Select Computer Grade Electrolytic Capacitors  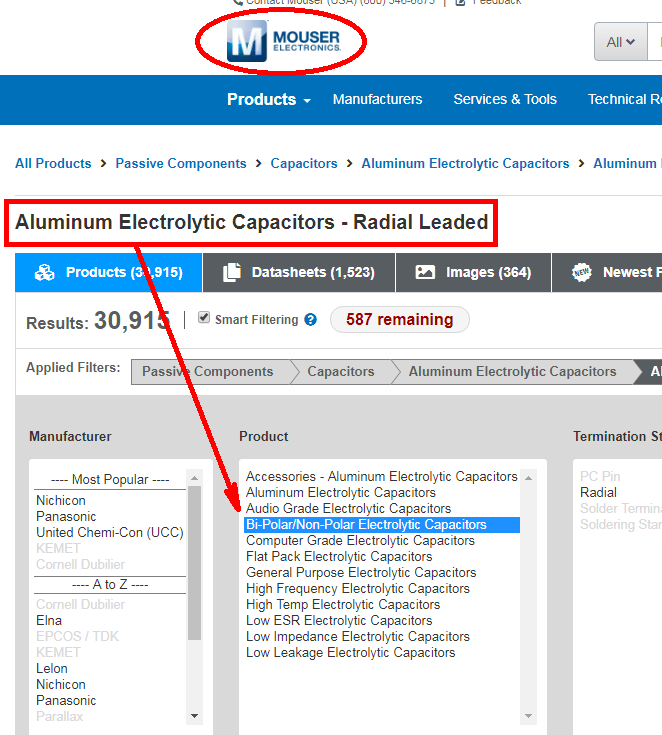(360, 540)
